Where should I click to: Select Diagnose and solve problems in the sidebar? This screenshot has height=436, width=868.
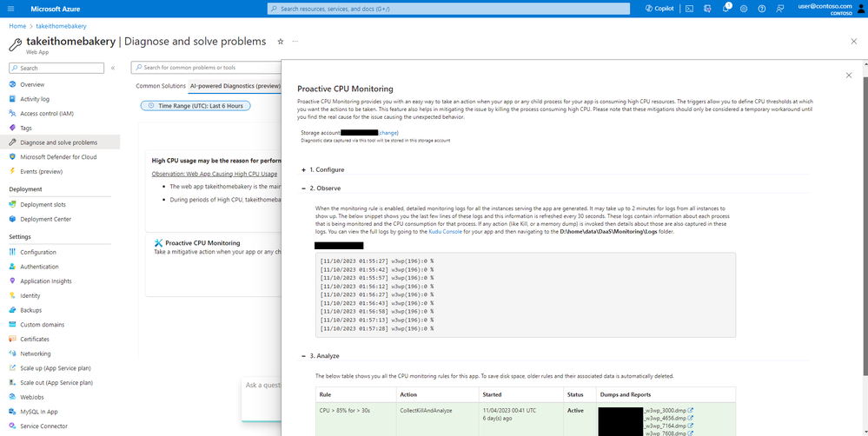point(60,142)
